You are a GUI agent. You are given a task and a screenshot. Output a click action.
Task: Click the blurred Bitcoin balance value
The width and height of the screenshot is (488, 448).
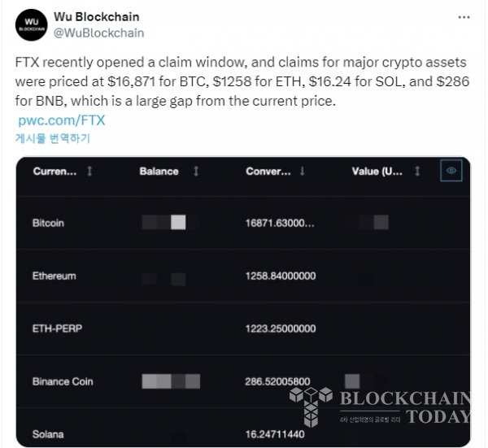click(171, 223)
